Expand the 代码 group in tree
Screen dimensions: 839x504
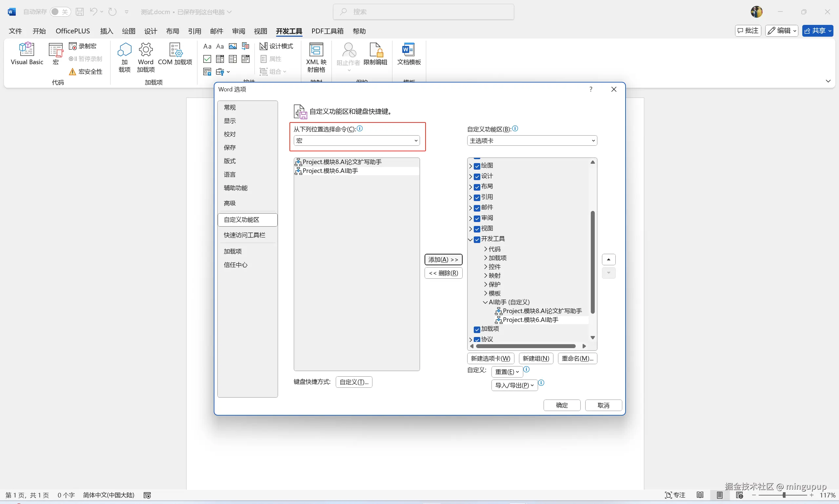[x=486, y=249]
